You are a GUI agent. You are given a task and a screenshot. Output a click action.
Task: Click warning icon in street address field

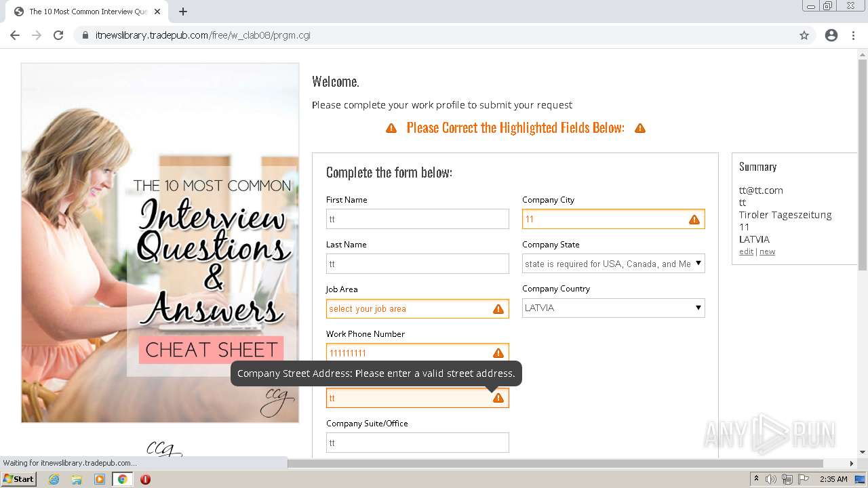click(498, 398)
